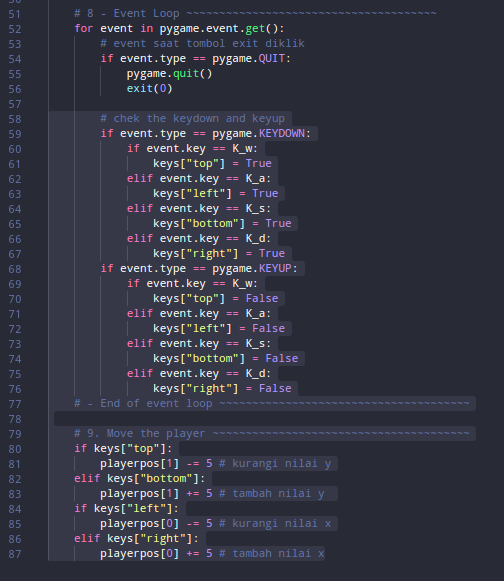Click the 'True' value on line 61

tap(258, 163)
